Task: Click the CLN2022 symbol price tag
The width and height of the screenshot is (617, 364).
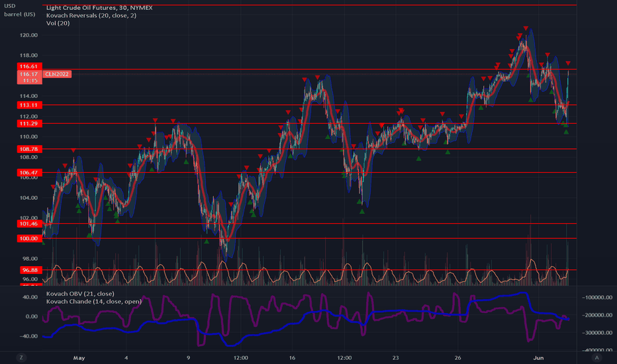Action: coord(57,74)
